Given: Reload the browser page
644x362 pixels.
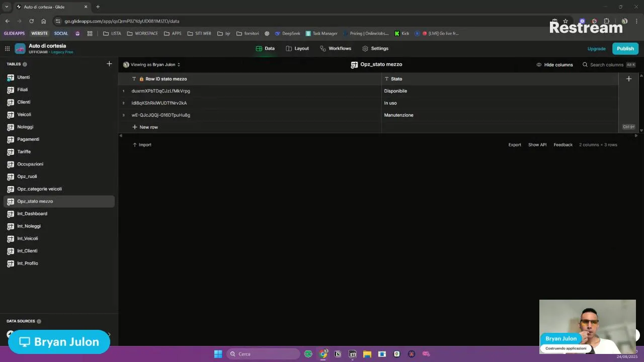Looking at the screenshot, I should [31, 21].
